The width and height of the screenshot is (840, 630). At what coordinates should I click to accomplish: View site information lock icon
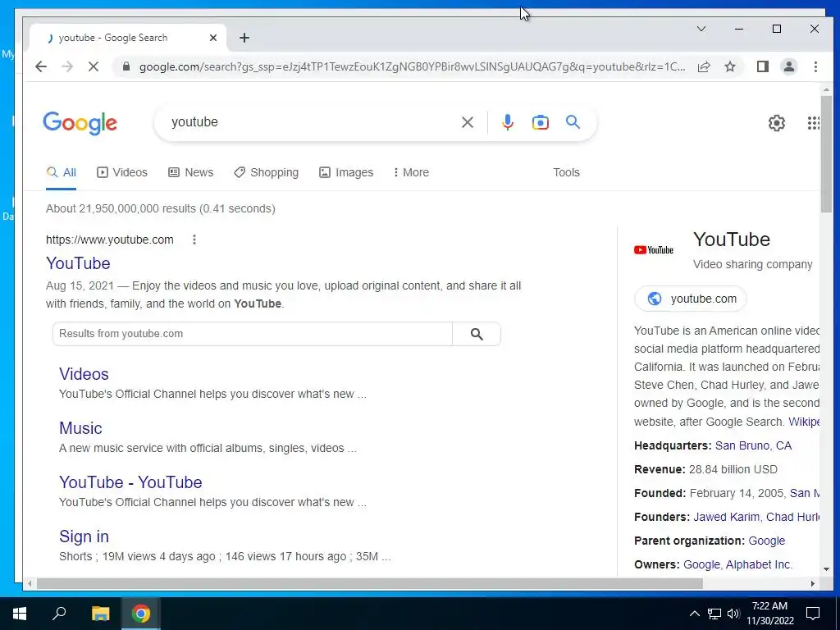pos(126,66)
